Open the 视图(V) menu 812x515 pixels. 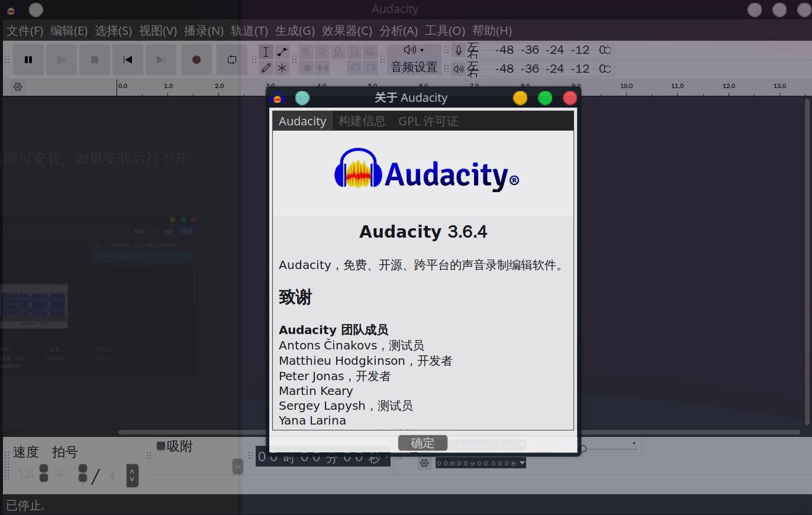pyautogui.click(x=158, y=31)
